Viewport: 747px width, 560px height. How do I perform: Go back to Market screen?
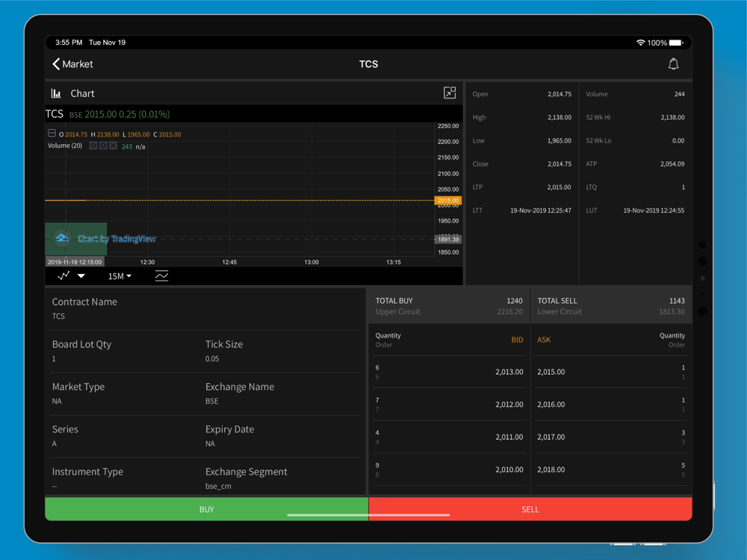72,64
